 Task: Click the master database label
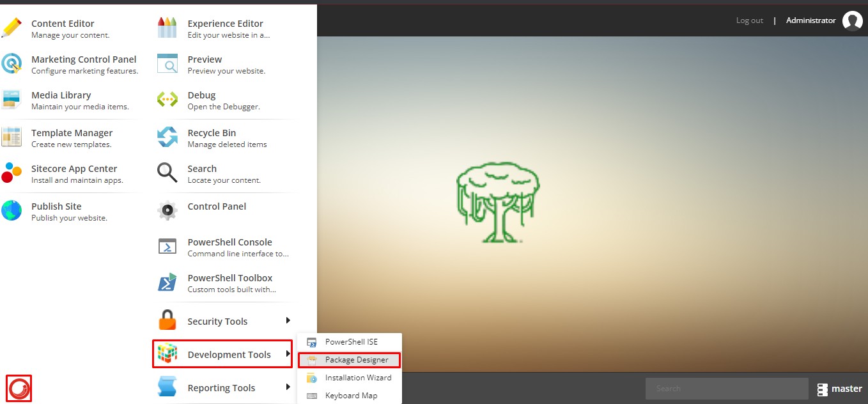847,389
